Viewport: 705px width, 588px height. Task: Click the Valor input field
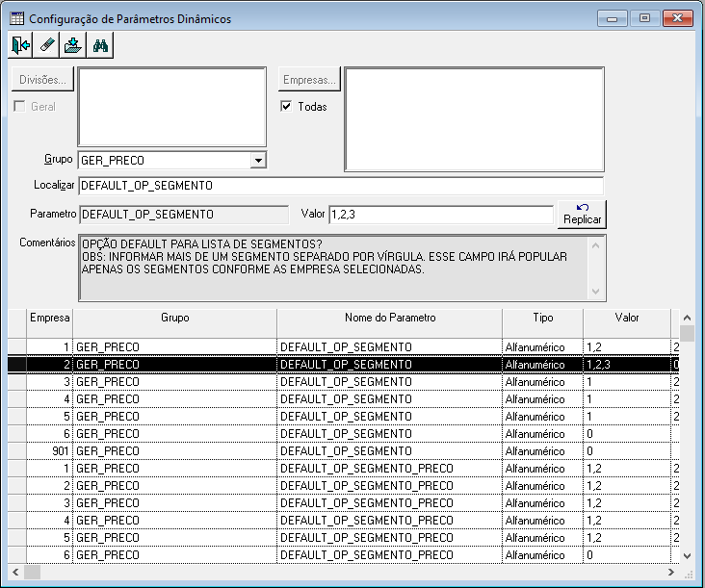coord(441,215)
